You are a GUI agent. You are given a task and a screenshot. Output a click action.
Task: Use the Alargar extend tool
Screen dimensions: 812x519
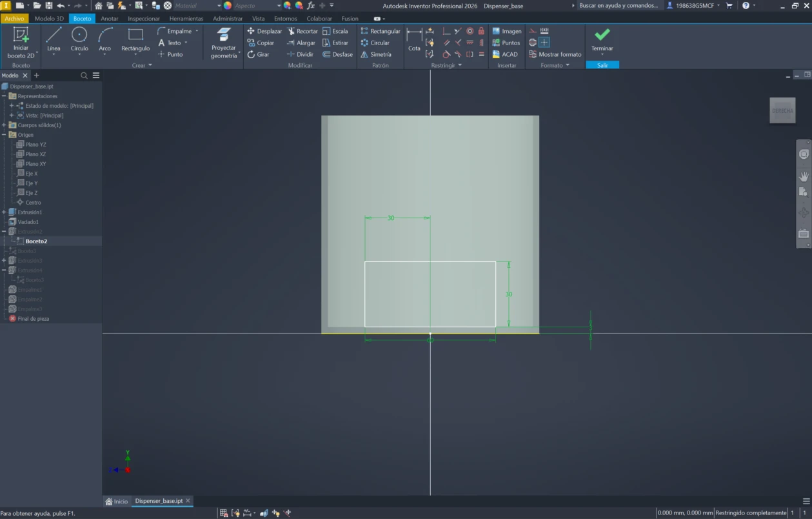point(301,43)
